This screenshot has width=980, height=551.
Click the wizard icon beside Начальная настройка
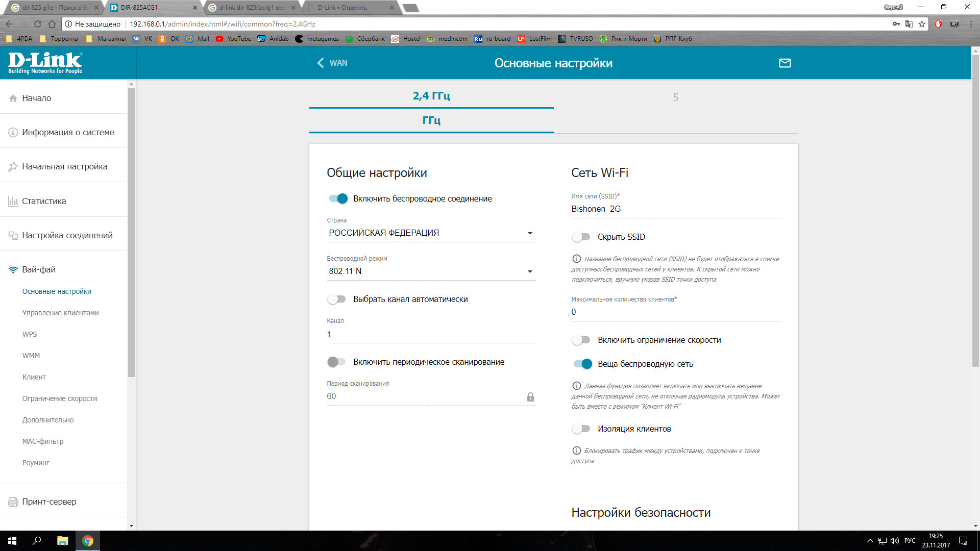(x=13, y=167)
